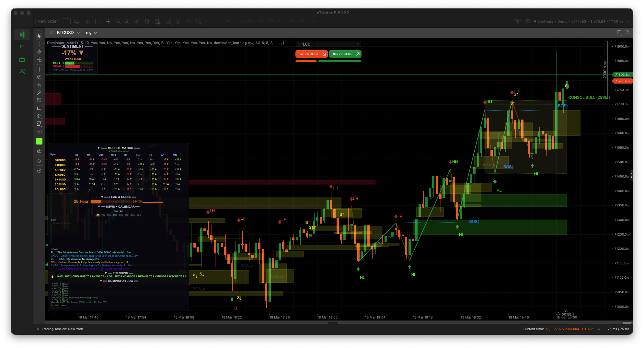Collapse the Fear & Greed section
The width and height of the screenshot is (644, 348).
pyautogui.click(x=102, y=197)
